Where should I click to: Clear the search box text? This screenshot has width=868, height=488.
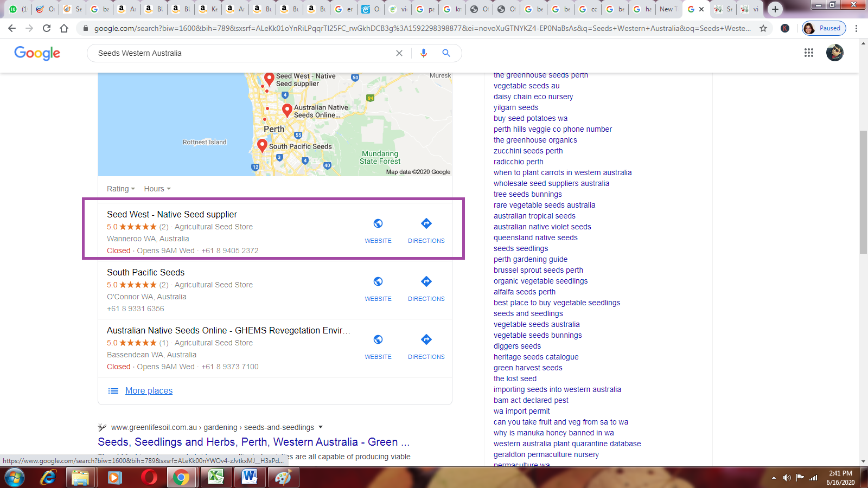[x=399, y=53]
